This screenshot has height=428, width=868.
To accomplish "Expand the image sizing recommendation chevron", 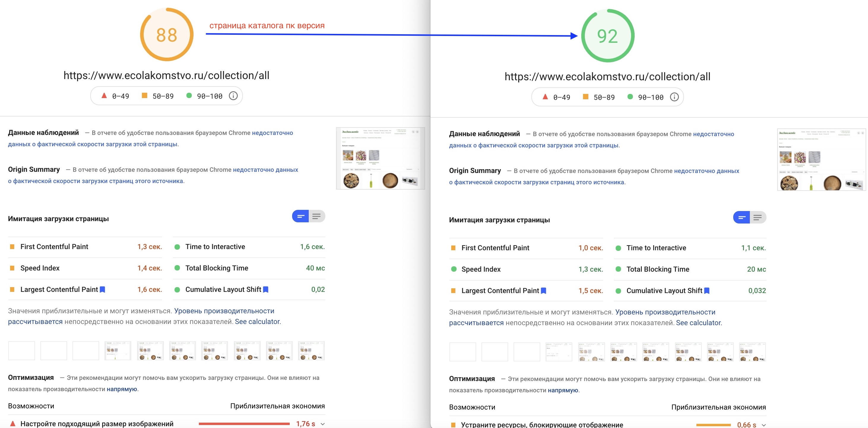I will pyautogui.click(x=323, y=424).
